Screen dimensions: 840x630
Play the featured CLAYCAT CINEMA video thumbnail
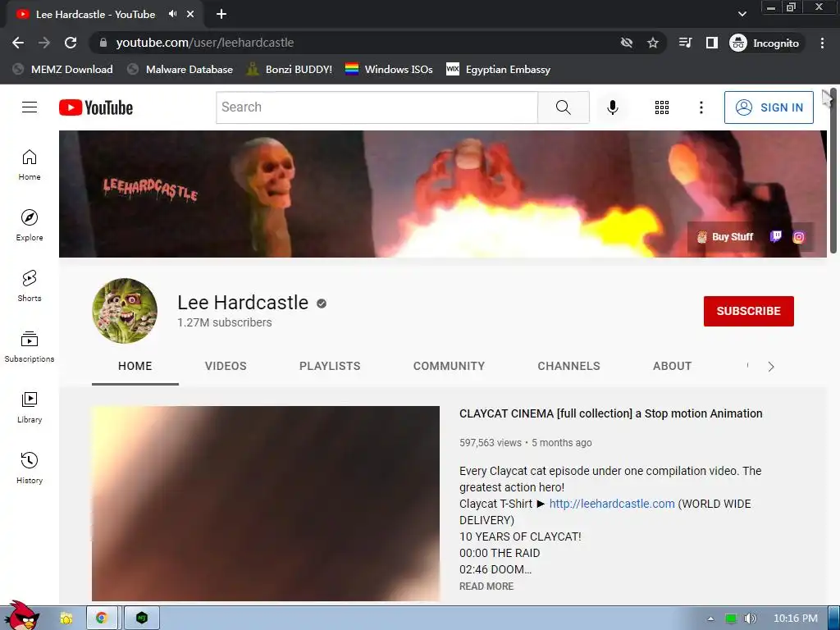[x=266, y=504]
